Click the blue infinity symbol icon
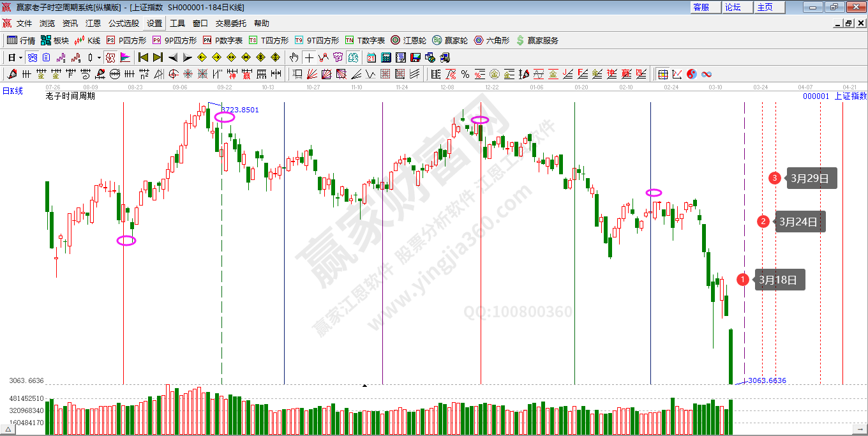 [x=707, y=74]
